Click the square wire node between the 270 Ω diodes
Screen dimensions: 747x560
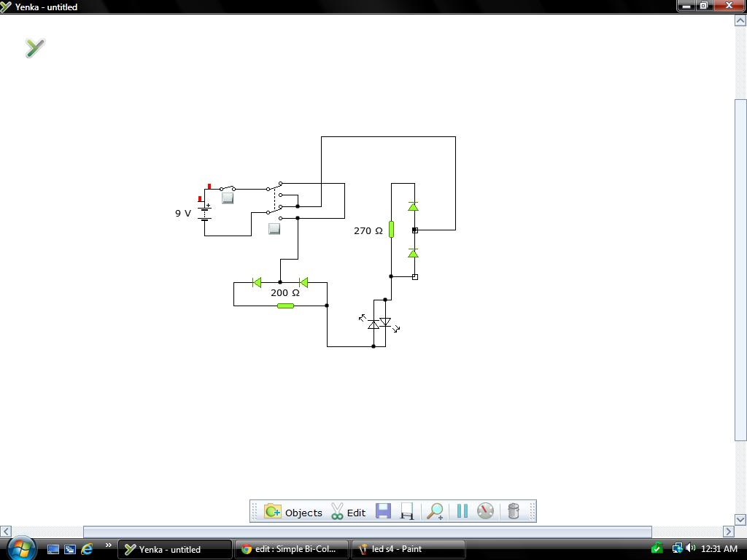[415, 230]
